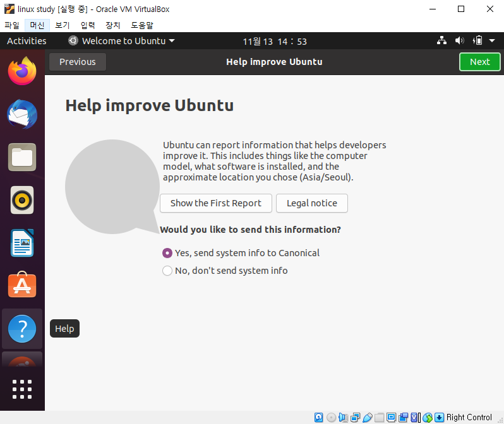Click VirtualBox keyboard capture arrow indicator
504x424 pixels.
439,417
